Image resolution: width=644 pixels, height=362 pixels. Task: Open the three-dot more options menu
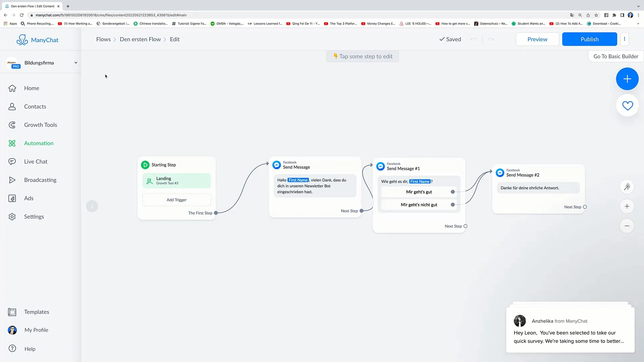click(624, 39)
